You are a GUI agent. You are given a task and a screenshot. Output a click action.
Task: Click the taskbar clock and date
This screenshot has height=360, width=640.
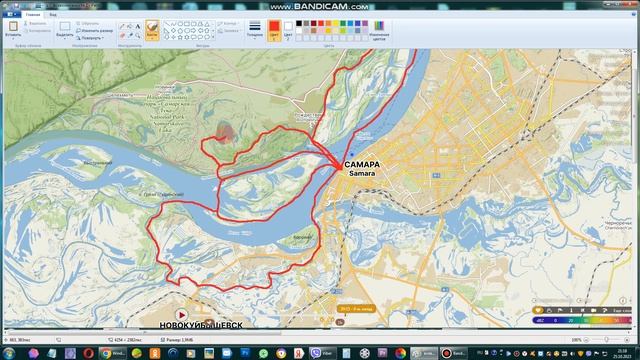point(623,353)
